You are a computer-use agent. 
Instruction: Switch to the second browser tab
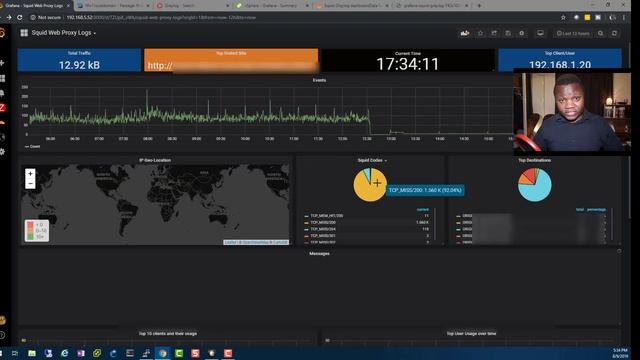[114, 5]
